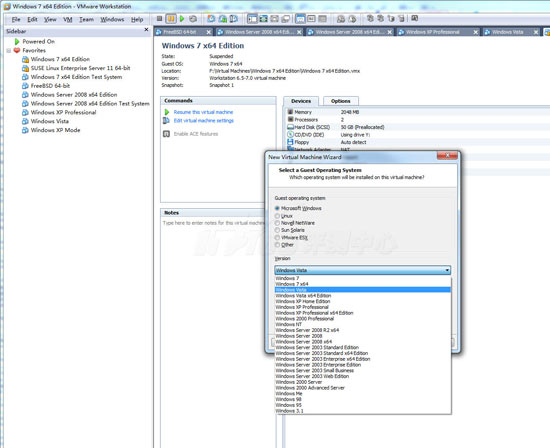Screen dimensions: 550x448
Task: Select Linux guest OS radio button
Action: pyautogui.click(x=277, y=216)
